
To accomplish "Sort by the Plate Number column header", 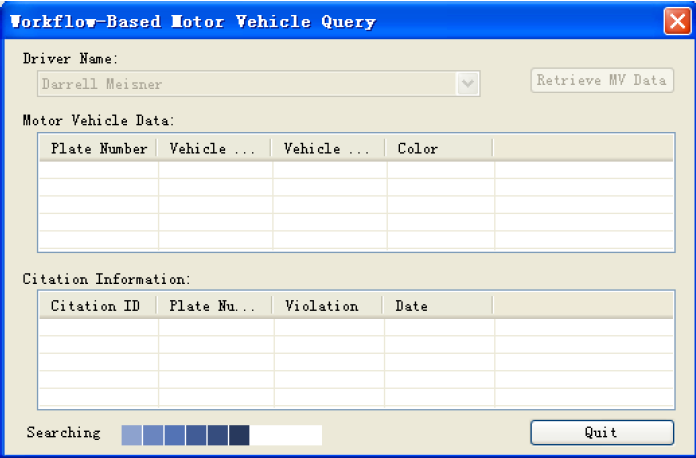I will point(98,148).
